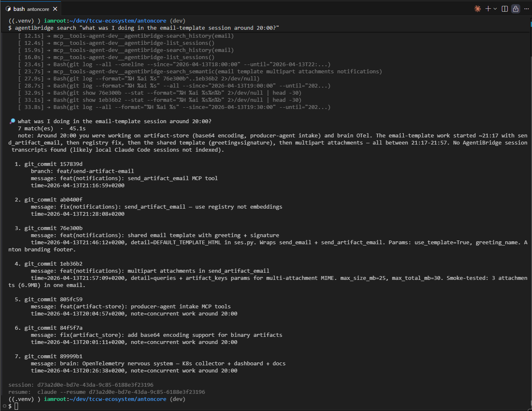This screenshot has width=532, height=411.
Task: Click commit hash 76e300b in result 3
Action: 71,228
